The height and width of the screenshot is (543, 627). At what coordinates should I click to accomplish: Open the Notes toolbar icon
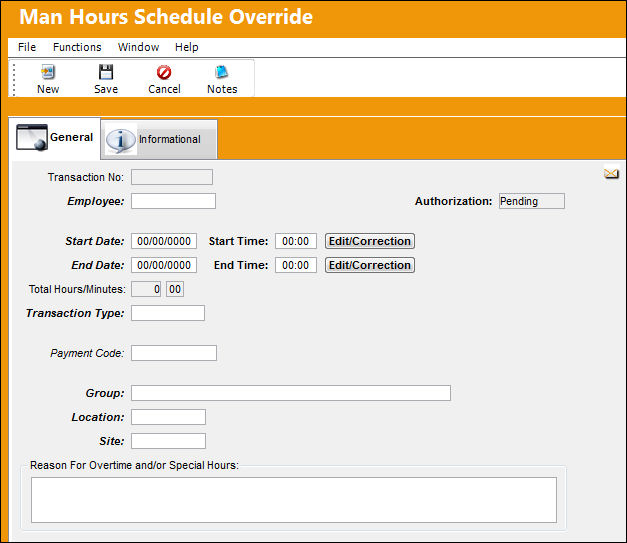click(x=222, y=72)
